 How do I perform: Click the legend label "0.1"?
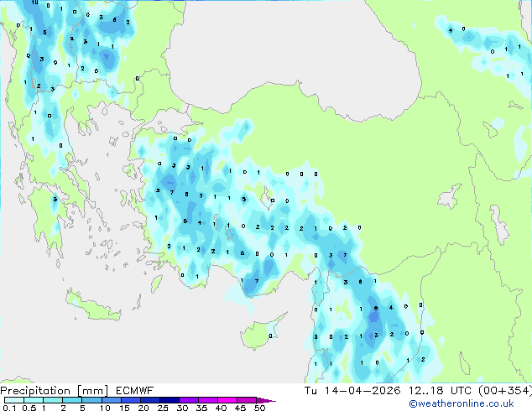point(9,408)
